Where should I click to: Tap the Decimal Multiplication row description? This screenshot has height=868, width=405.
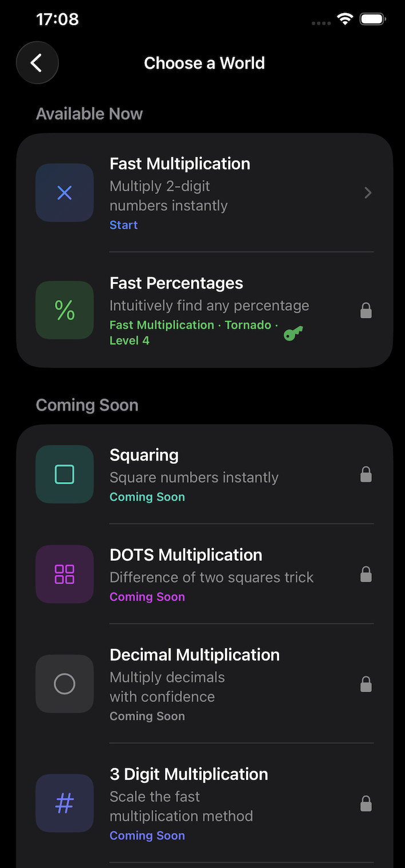click(167, 687)
